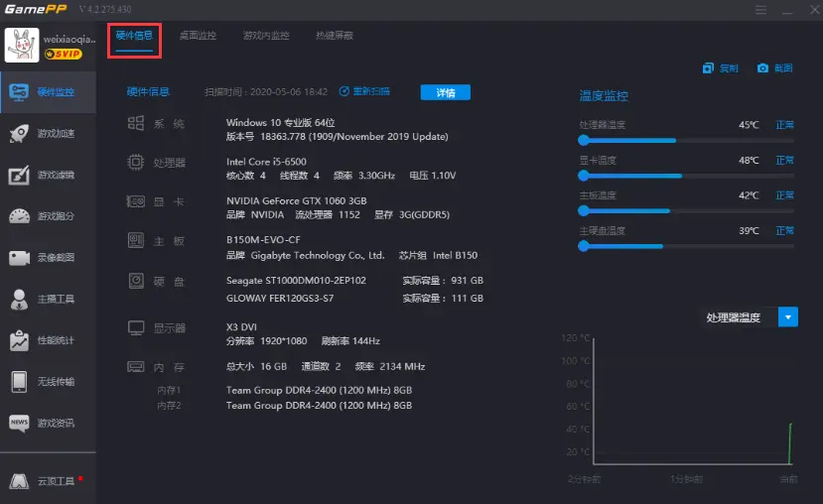Switch to the 游戏内监控 tab
This screenshot has height=504, width=823.
pyautogui.click(x=266, y=36)
